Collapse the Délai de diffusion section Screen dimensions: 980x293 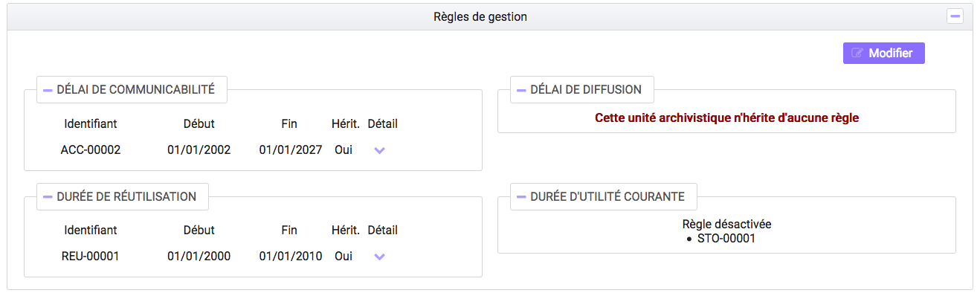tap(521, 90)
